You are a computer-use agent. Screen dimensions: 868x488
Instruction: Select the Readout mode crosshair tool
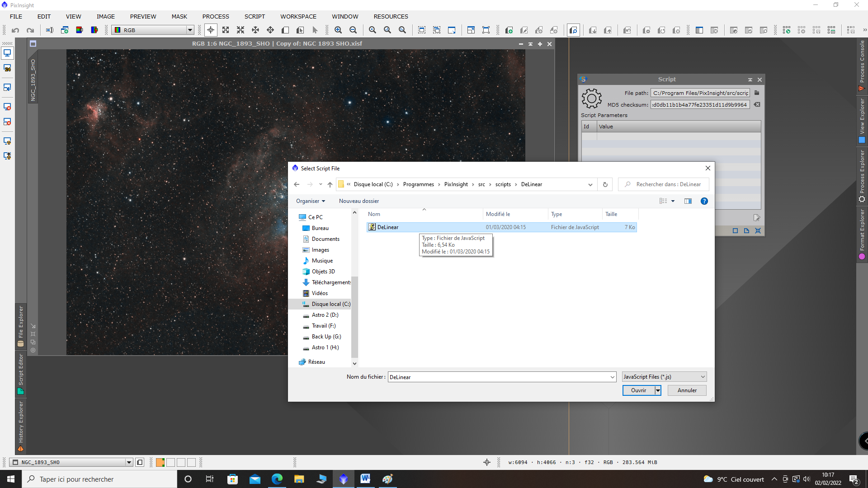click(211, 30)
